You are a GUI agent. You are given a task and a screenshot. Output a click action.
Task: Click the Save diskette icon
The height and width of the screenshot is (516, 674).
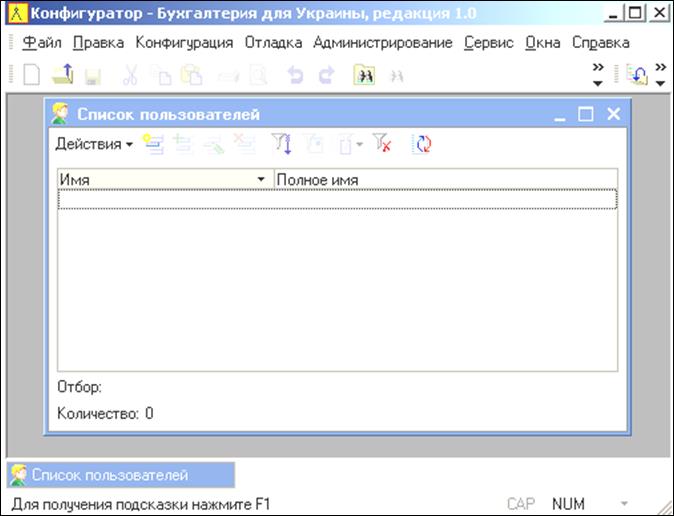point(93,77)
